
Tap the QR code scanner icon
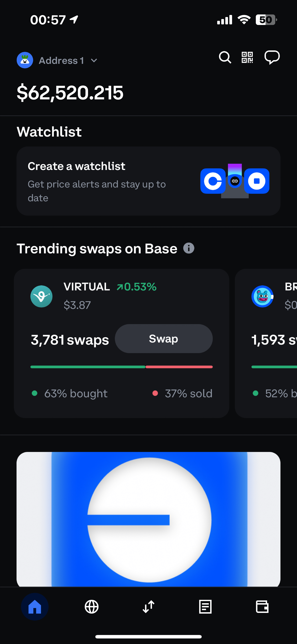[x=247, y=58]
